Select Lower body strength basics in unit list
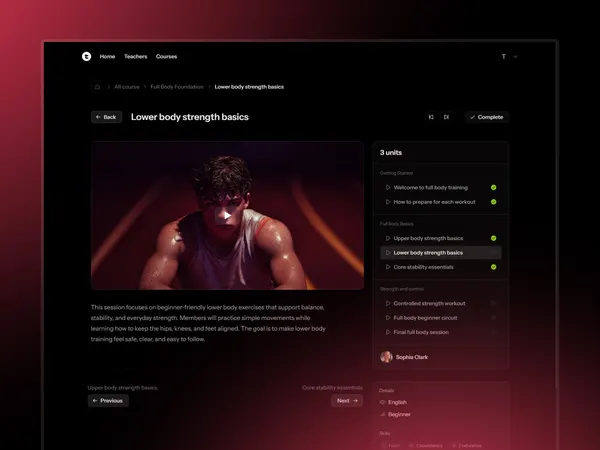 tap(441, 253)
